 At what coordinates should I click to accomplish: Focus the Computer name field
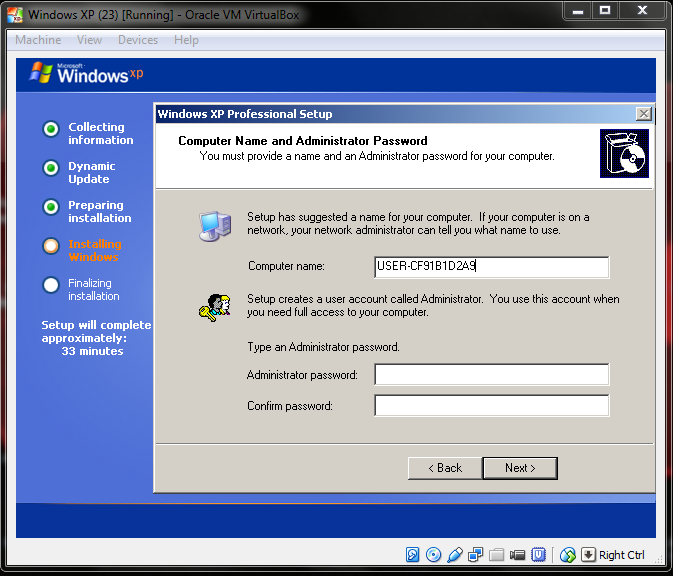491,267
